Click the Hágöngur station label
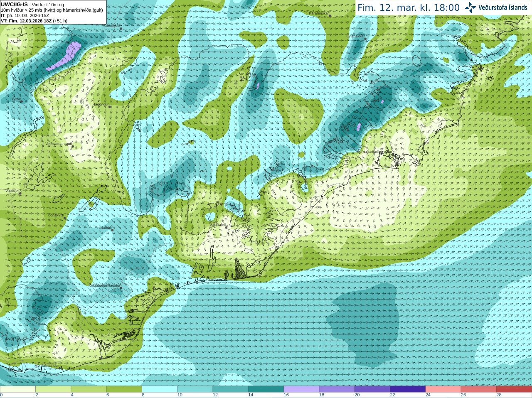Viewport: 532px width, 398px height. click(x=100, y=104)
